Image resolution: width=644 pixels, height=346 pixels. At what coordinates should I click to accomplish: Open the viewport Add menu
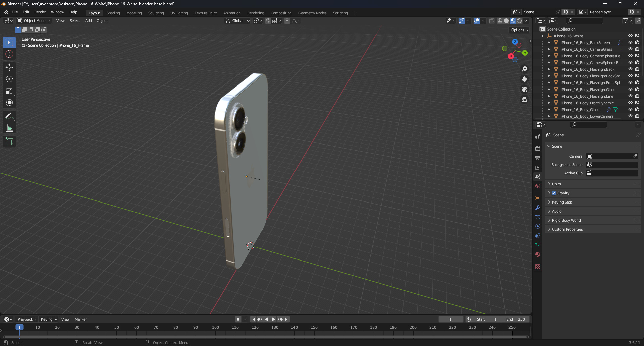pos(88,21)
